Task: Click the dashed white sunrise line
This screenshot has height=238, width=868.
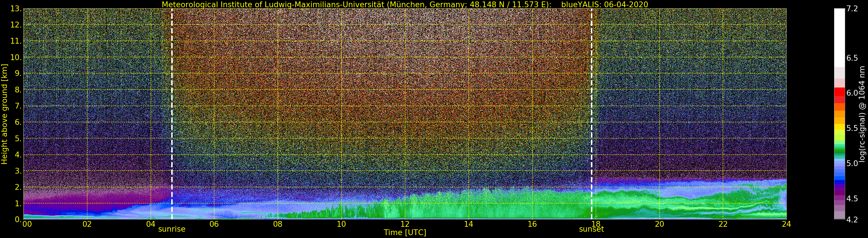Action: click(172, 114)
